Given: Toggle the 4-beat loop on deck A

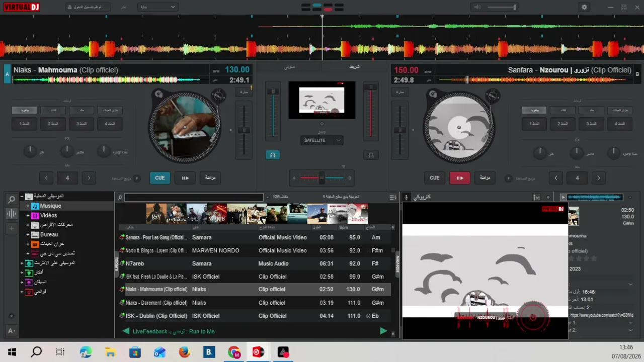Looking at the screenshot, I should (x=67, y=177).
